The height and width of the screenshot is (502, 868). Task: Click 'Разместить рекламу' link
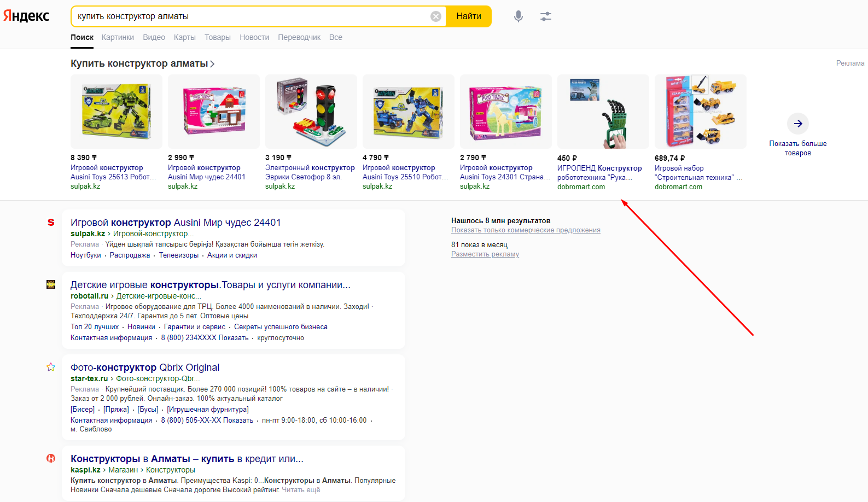485,254
